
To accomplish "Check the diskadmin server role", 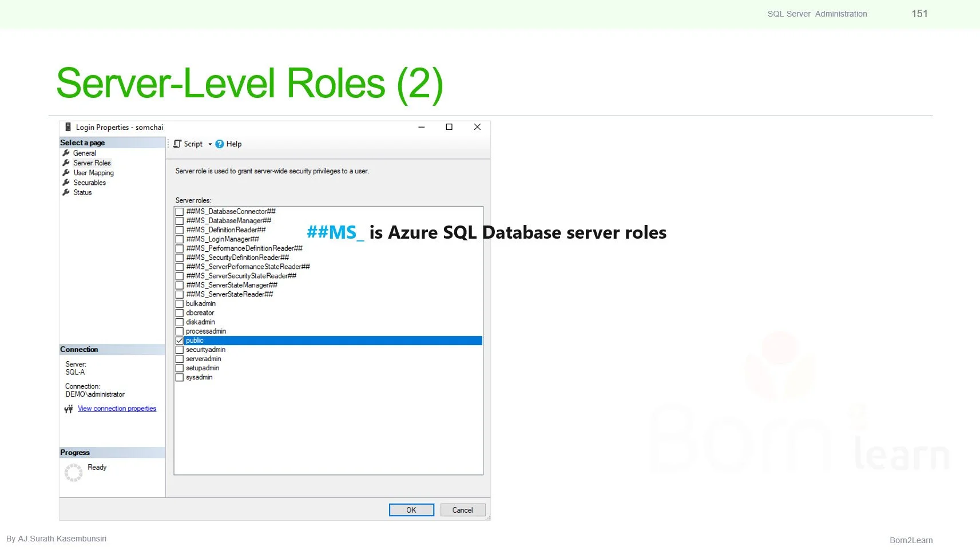I will [x=180, y=322].
